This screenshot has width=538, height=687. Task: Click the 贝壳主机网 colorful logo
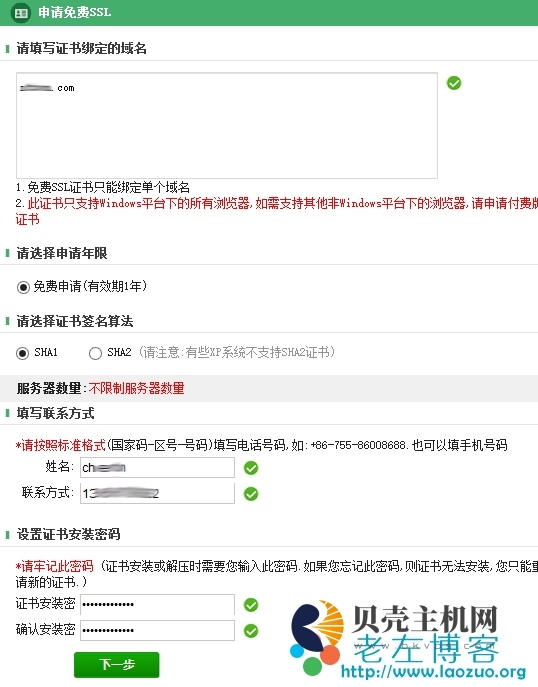coord(316,636)
